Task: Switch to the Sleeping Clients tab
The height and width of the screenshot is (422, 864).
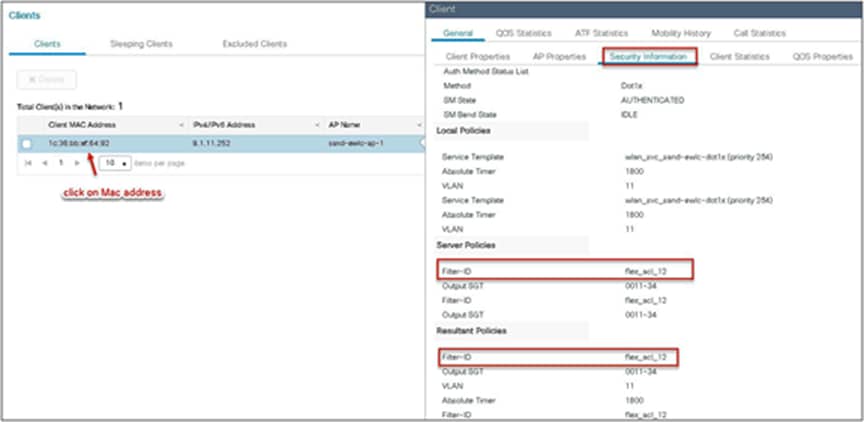Action: coord(141,44)
